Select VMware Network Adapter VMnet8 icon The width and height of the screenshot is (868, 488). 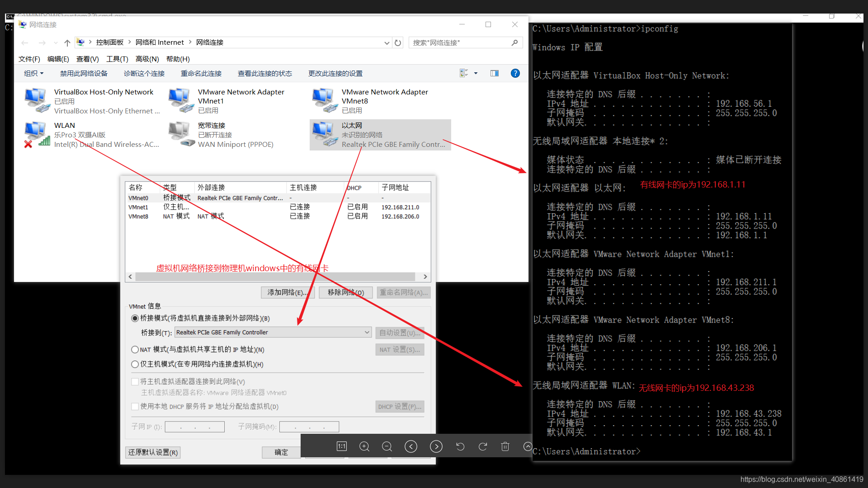(324, 101)
